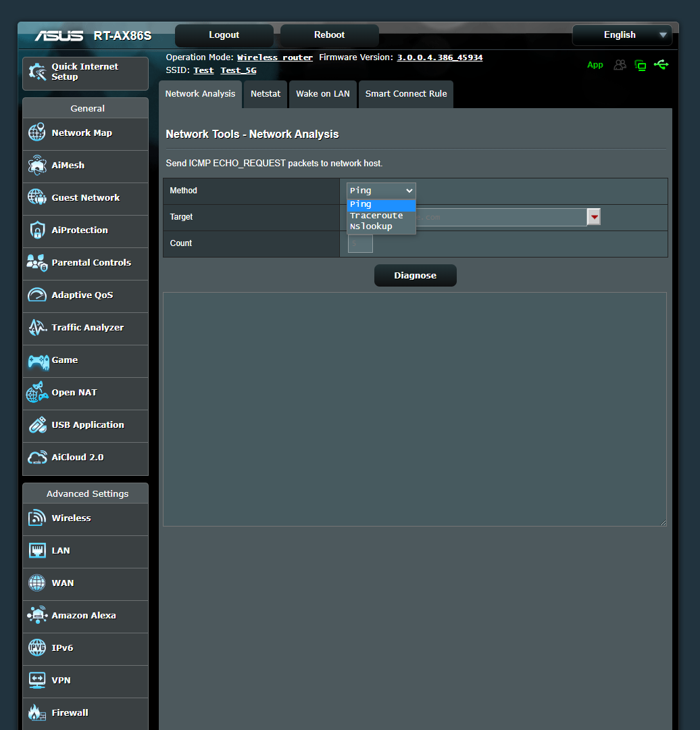700x730 pixels.
Task: Open firmware version 3.0.0.4.386_45934 link
Action: click(440, 57)
